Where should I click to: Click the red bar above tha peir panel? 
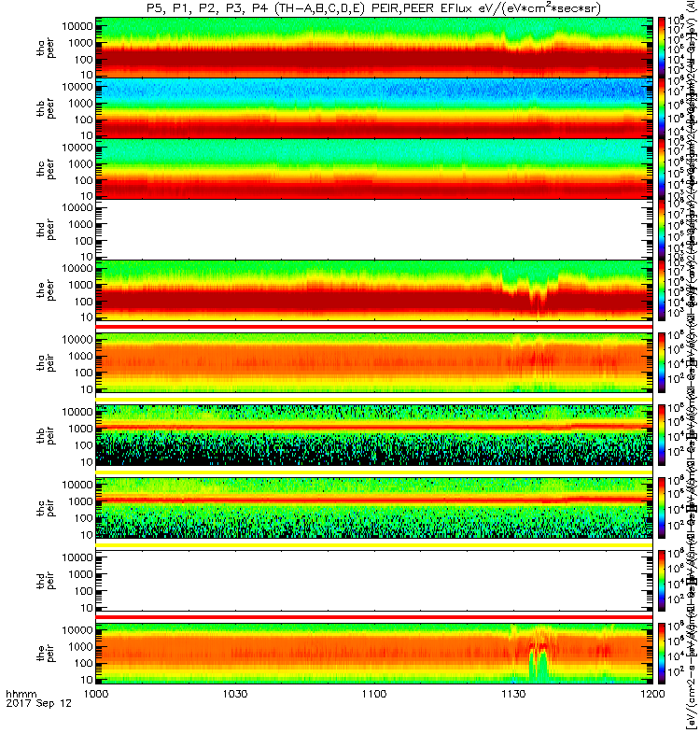[x=374, y=326]
